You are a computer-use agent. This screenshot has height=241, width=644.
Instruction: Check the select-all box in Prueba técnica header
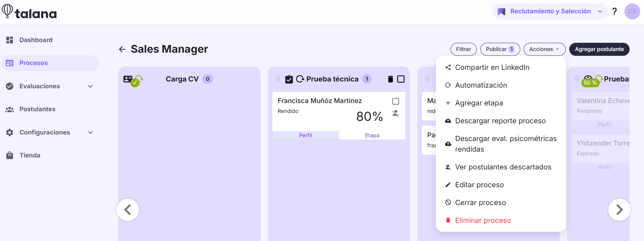[x=401, y=79]
